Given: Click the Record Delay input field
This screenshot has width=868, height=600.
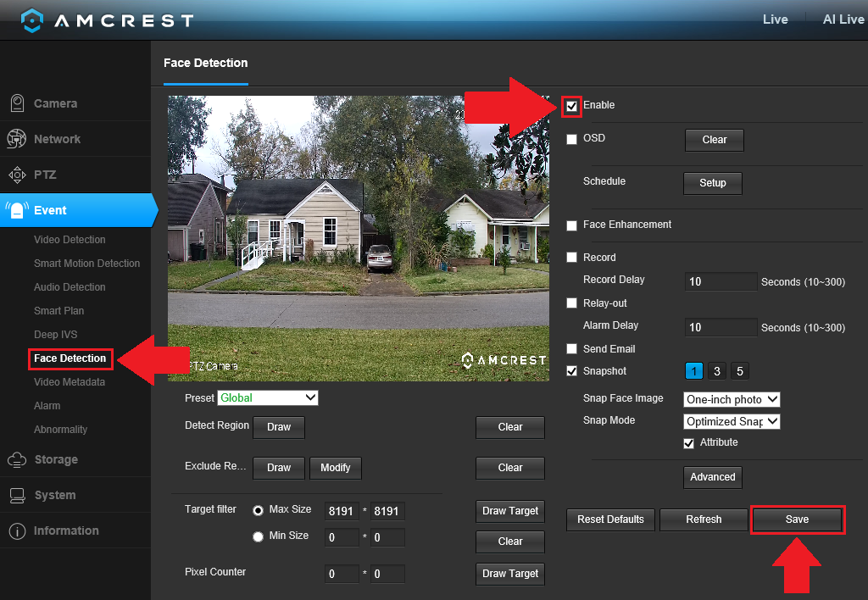Looking at the screenshot, I should tap(721, 281).
